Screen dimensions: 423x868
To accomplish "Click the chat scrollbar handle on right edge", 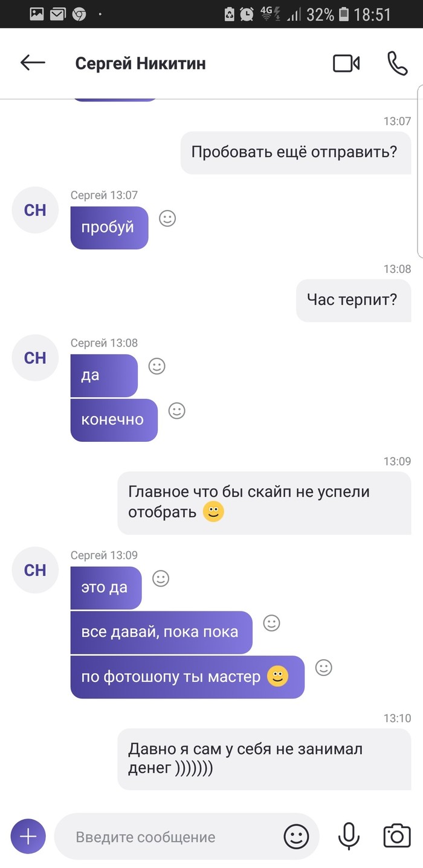I will coord(420,172).
